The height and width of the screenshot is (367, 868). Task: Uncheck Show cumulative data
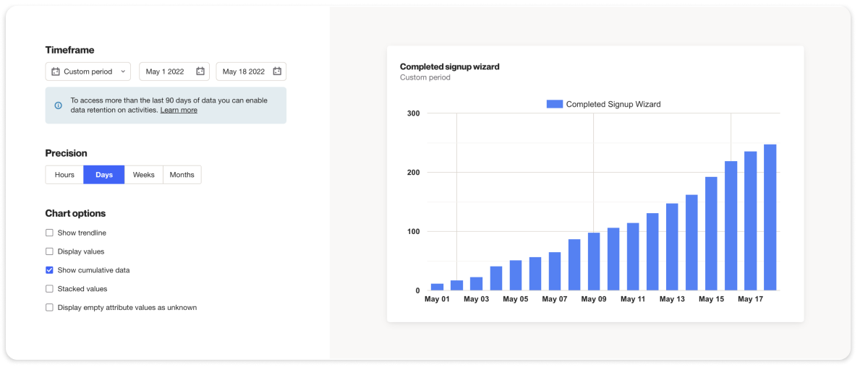(x=49, y=270)
